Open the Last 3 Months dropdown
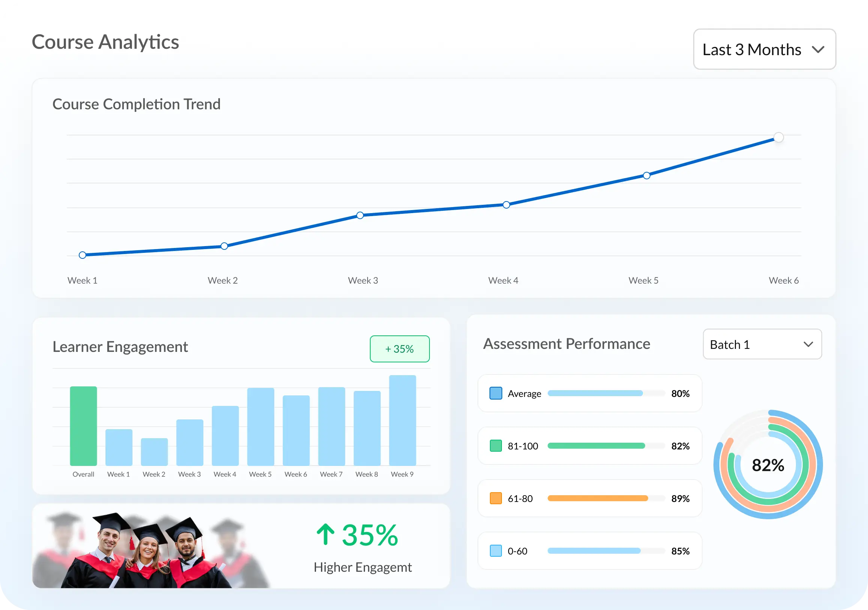The image size is (868, 610). pyautogui.click(x=764, y=49)
